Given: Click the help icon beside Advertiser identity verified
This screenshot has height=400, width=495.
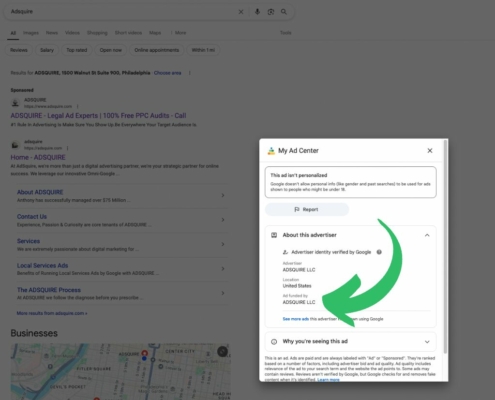Looking at the screenshot, I should (379, 252).
